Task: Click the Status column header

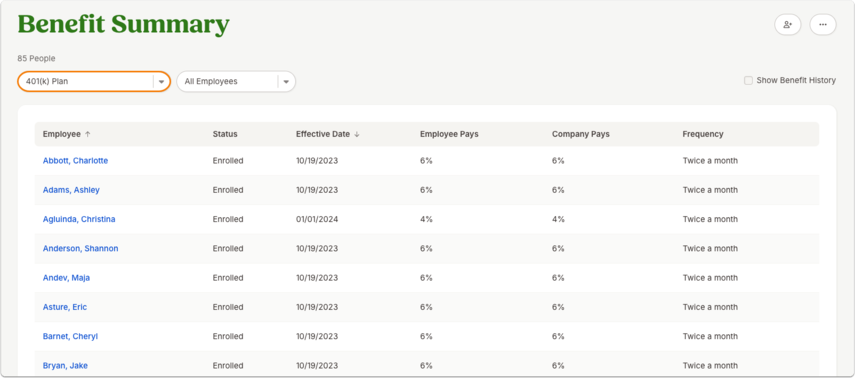Action: (225, 134)
